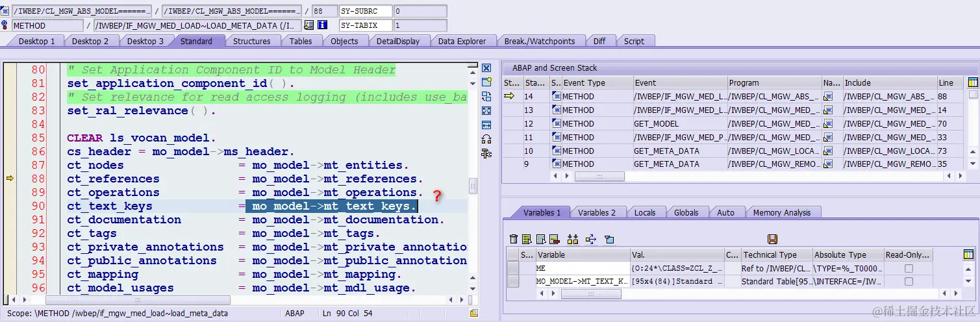Click the second list icon in Variables toolbar
The width and height of the screenshot is (980, 322).
click(527, 240)
